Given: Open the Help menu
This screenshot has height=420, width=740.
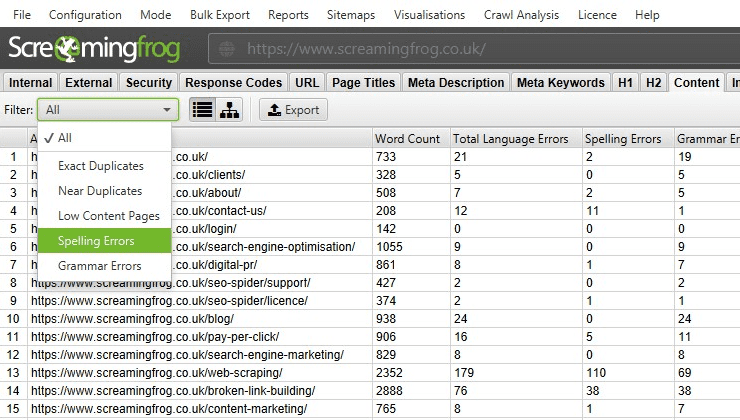Looking at the screenshot, I should click(x=647, y=15).
